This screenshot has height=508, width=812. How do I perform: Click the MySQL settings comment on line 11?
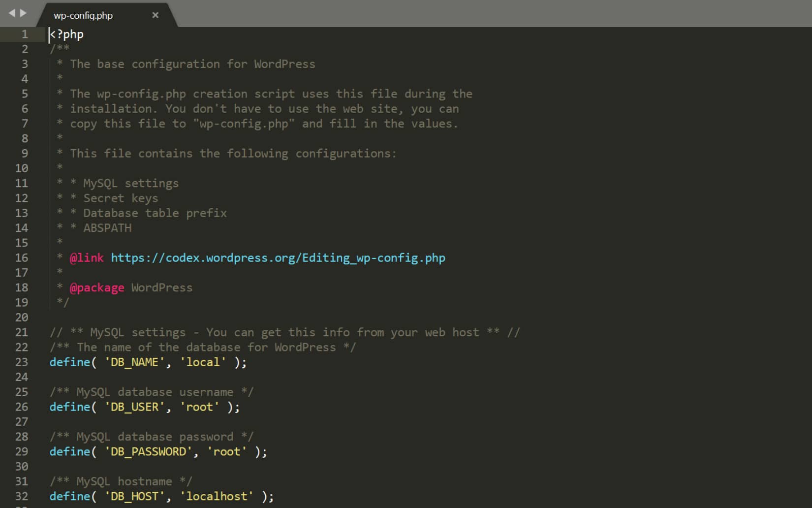coord(130,183)
